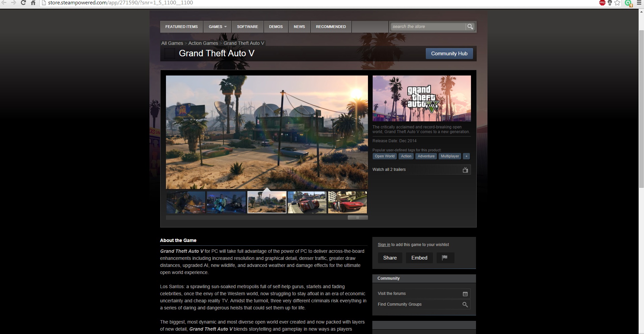Go to the browser home page icon

click(33, 3)
